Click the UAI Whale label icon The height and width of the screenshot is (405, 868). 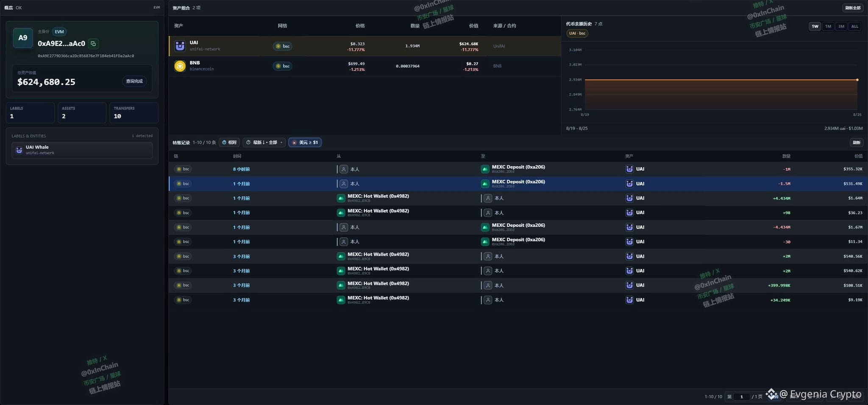coord(19,150)
